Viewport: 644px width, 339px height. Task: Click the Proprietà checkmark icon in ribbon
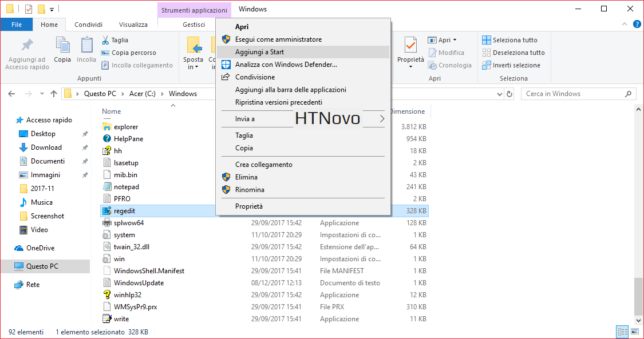[410, 45]
